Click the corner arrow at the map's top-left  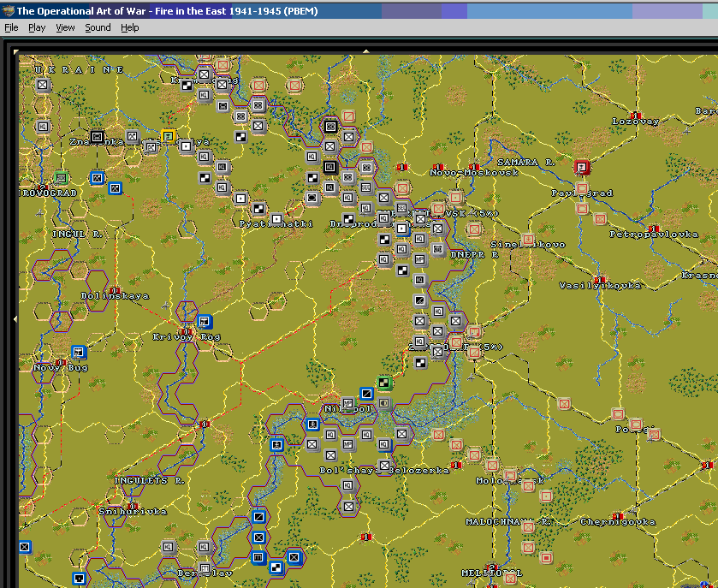[x=16, y=51]
